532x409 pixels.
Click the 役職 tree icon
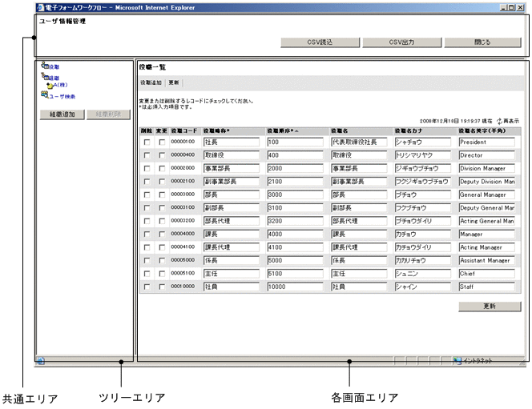pos(43,66)
